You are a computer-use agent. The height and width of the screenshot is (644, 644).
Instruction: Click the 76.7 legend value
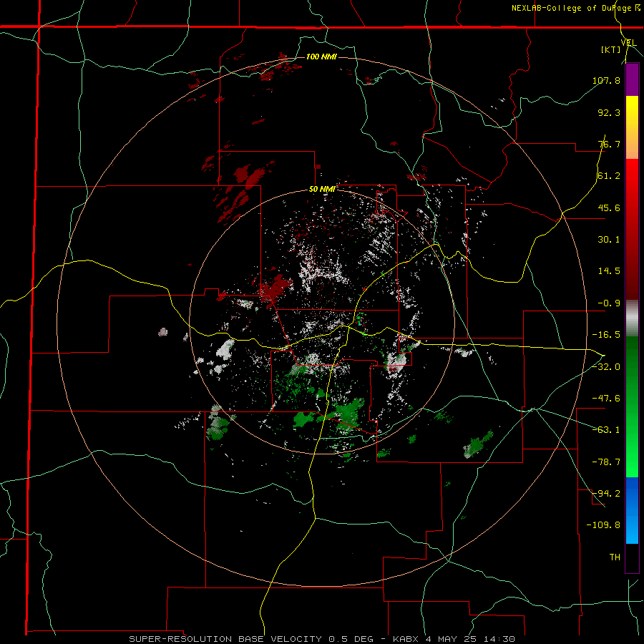point(609,144)
